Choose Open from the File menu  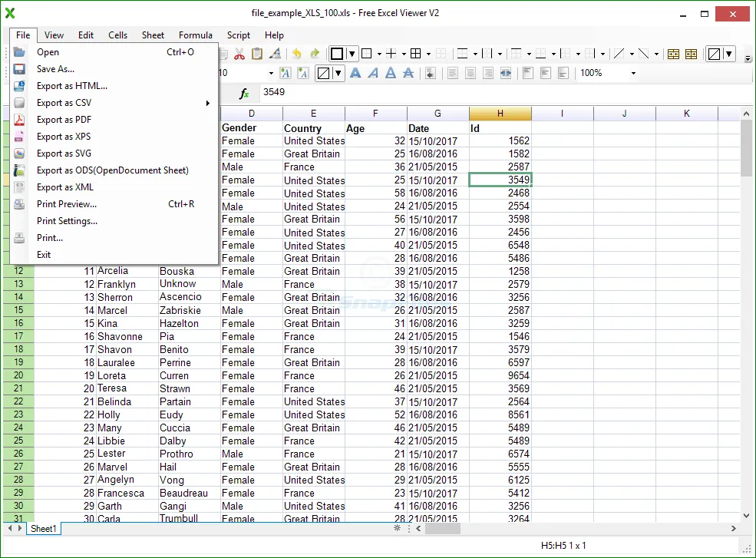coord(114,52)
